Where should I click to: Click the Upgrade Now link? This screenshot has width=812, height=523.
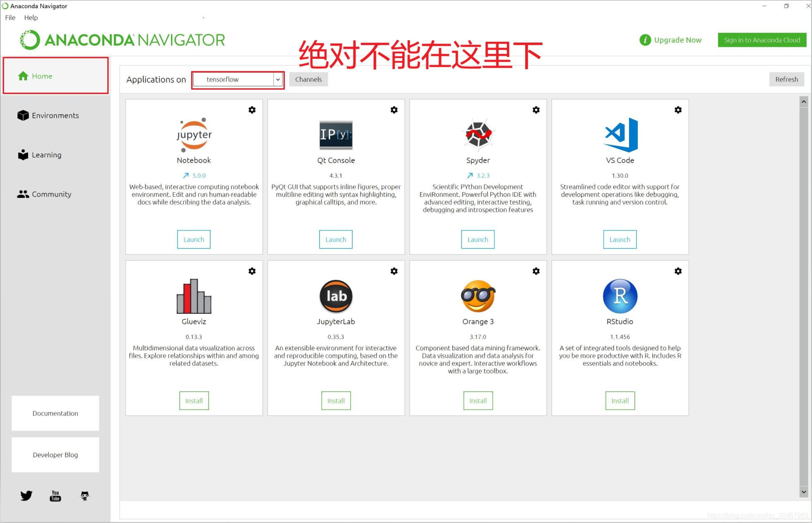677,40
